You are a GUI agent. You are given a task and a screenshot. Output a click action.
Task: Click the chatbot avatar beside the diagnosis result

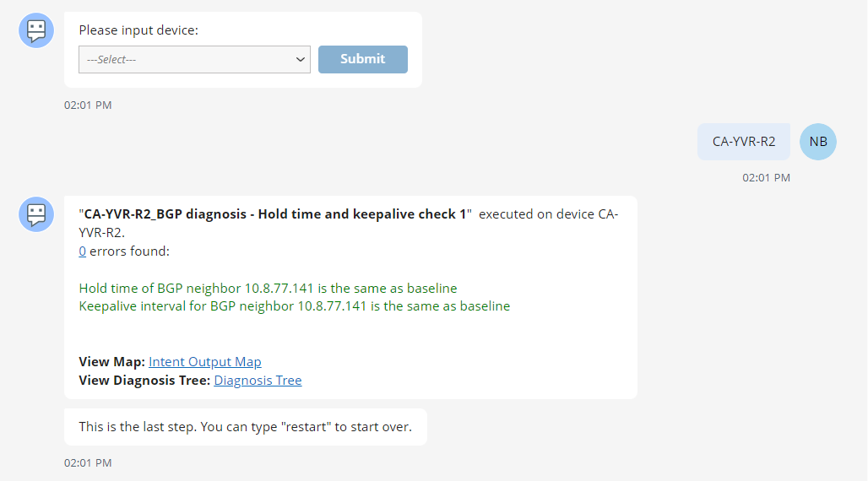(36, 214)
